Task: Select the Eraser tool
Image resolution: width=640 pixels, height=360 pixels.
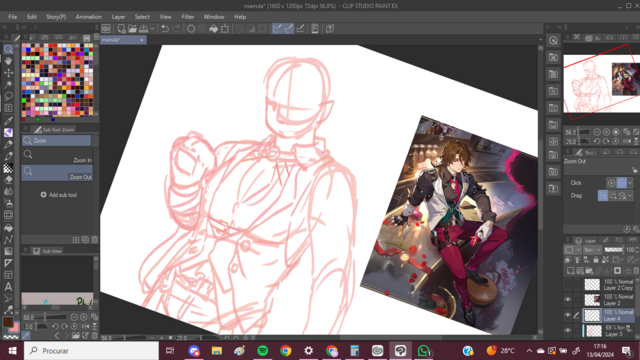Action: click(8, 180)
